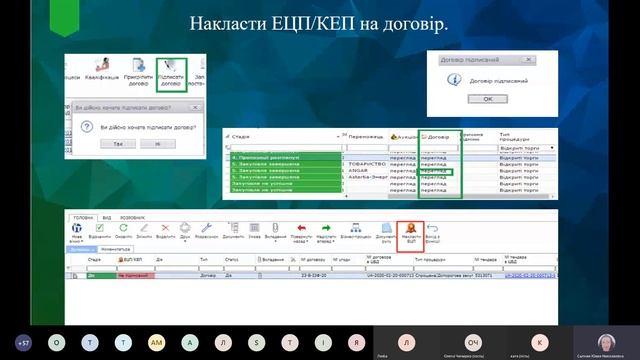The image size is (640, 360).
Task: Click the AM participant avatar
Action: pyautogui.click(x=156, y=343)
